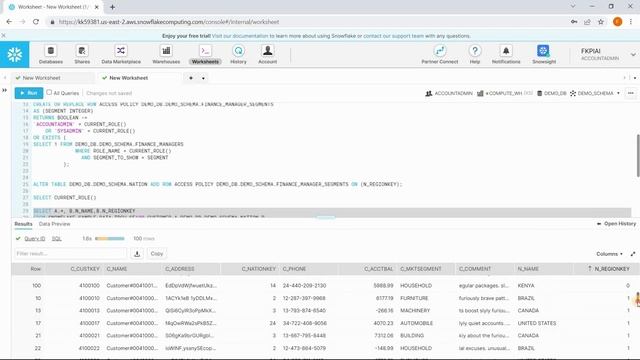640x360 pixels.
Task: Click the Snowflake logo
Action: (x=15, y=54)
